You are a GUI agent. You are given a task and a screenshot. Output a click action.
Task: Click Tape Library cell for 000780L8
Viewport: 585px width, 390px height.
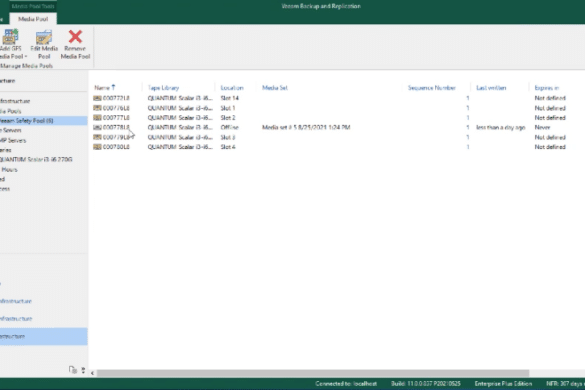(x=180, y=147)
